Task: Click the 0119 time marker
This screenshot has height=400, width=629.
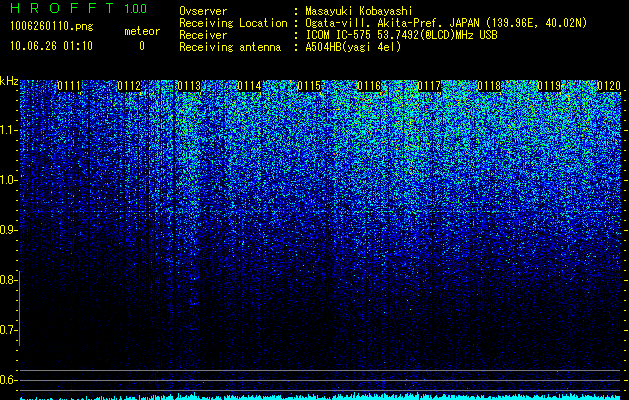Action: coord(549,86)
